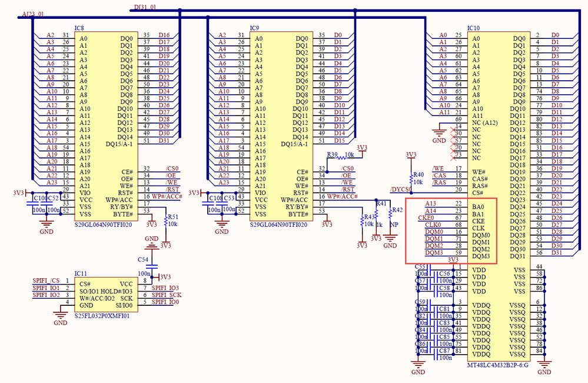Select the IC11 designator label
The width and height of the screenshot is (588, 383).
click(x=81, y=274)
